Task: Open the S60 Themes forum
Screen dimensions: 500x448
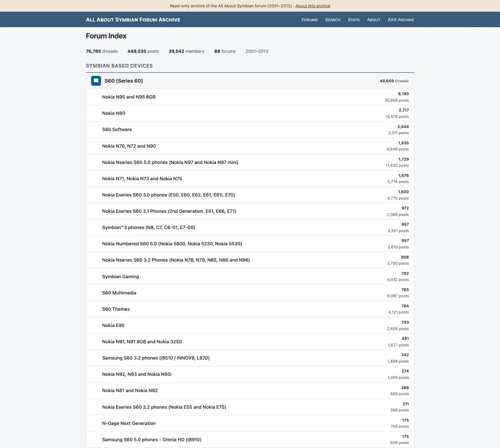Action: click(116, 309)
